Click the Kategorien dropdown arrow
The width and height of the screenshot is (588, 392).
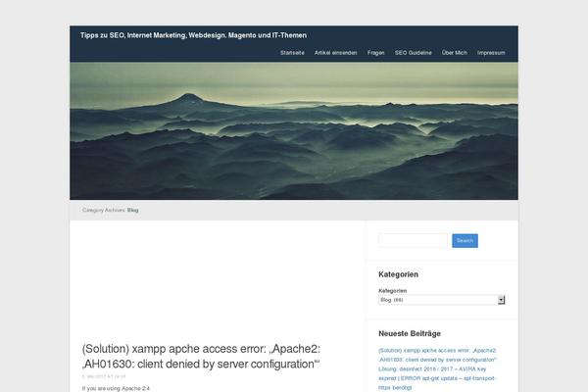pos(501,300)
